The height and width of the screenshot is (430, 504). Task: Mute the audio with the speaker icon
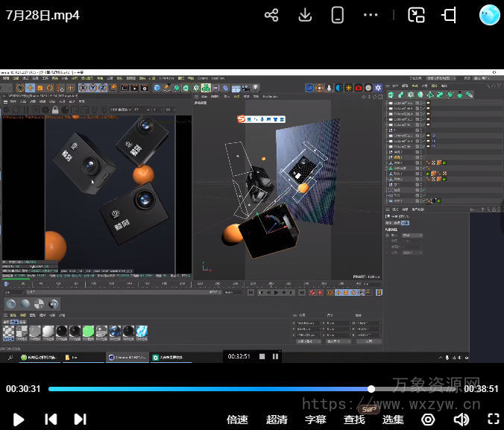coord(461,420)
